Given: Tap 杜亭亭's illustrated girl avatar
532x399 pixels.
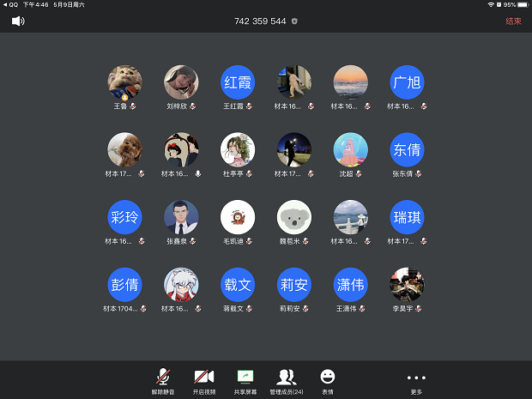Looking at the screenshot, I should point(238,149).
